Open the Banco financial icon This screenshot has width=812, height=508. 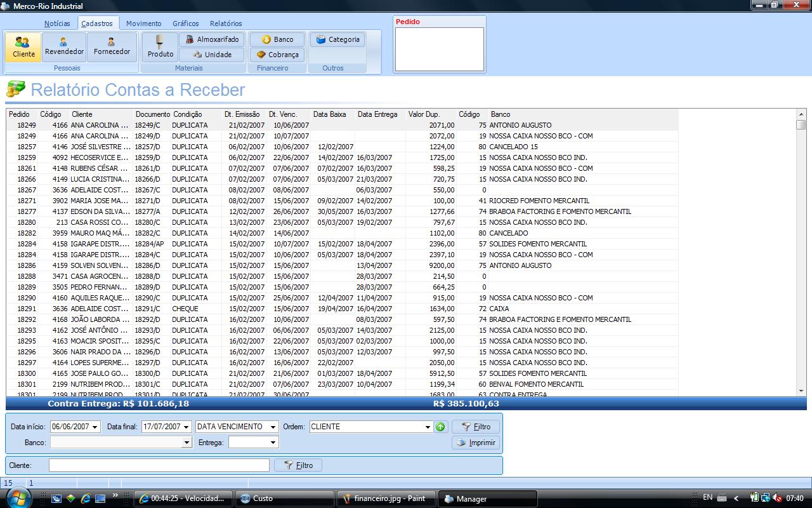click(277, 39)
